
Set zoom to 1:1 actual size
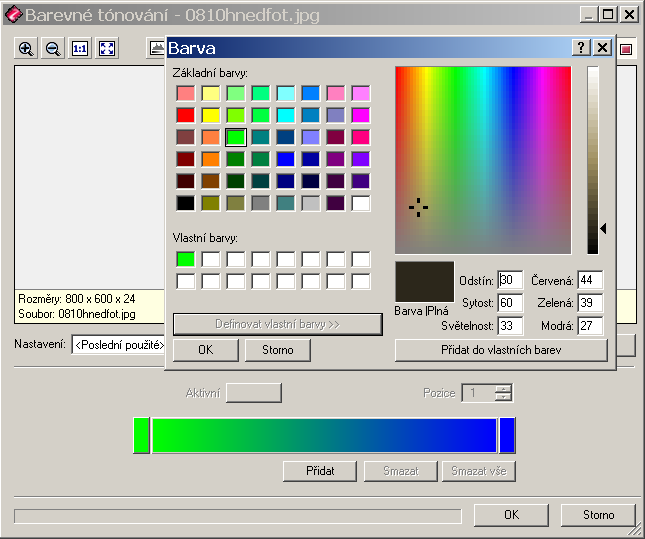80,48
